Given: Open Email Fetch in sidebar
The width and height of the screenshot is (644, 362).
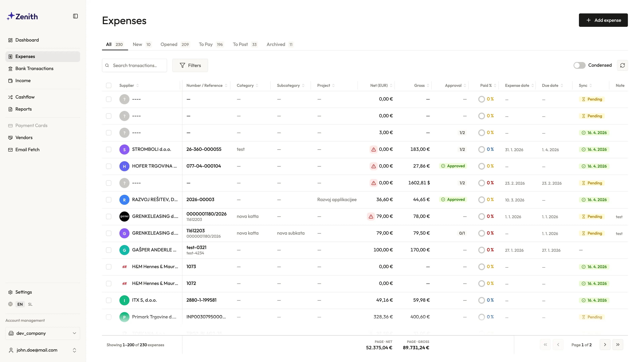Looking at the screenshot, I should 27,150.
